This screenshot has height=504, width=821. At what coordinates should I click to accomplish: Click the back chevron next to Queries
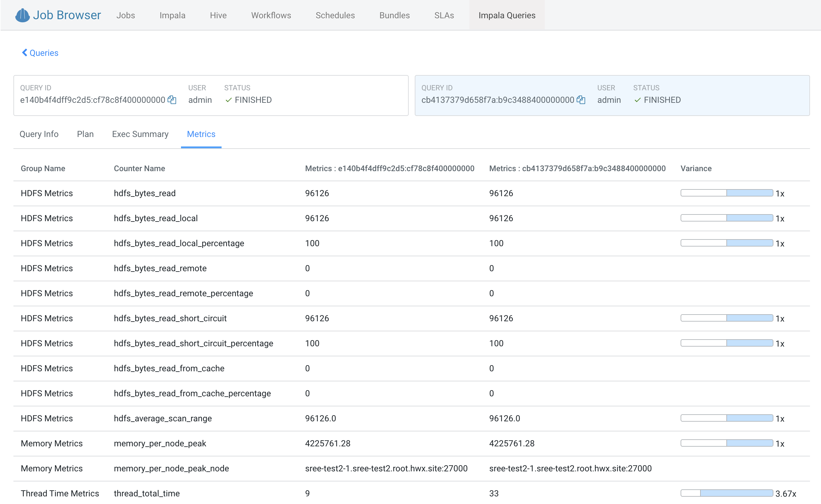[24, 53]
